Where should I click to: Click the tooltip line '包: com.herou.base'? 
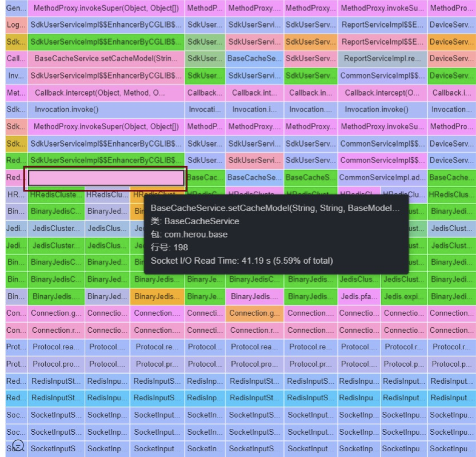coord(189,234)
